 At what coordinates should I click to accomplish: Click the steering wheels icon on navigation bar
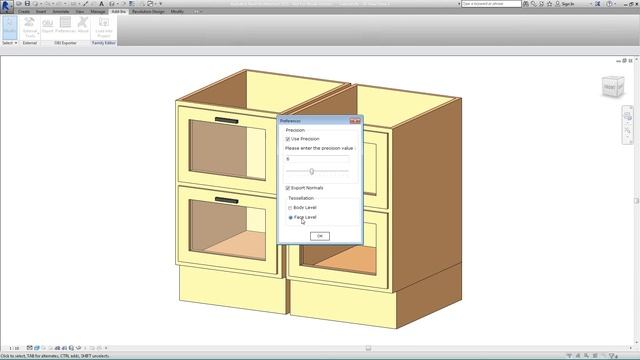click(x=628, y=116)
